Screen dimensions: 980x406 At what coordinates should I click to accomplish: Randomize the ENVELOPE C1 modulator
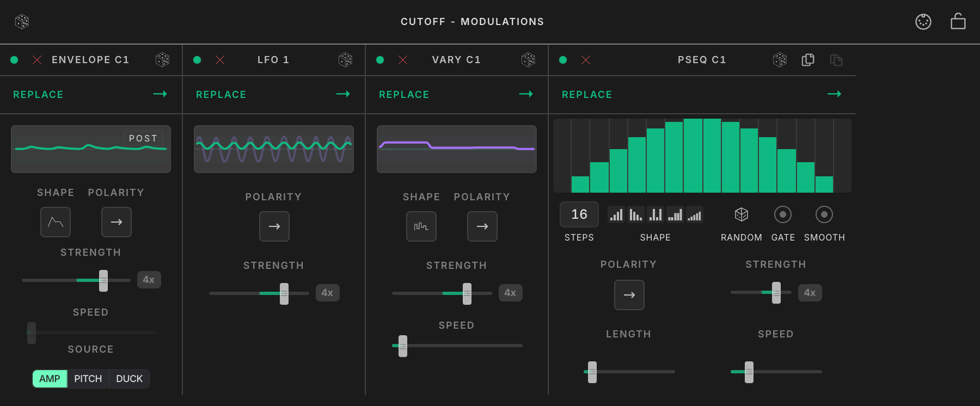(162, 60)
